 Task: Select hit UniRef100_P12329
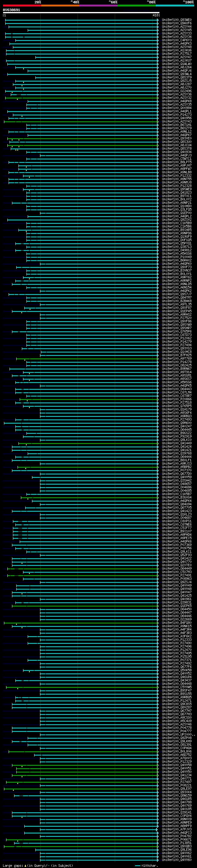177,761
